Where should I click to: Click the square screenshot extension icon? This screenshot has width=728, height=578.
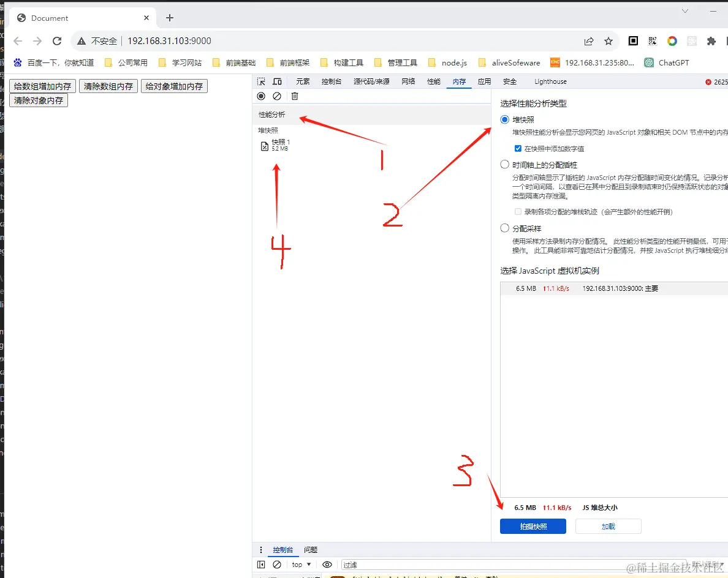click(633, 41)
